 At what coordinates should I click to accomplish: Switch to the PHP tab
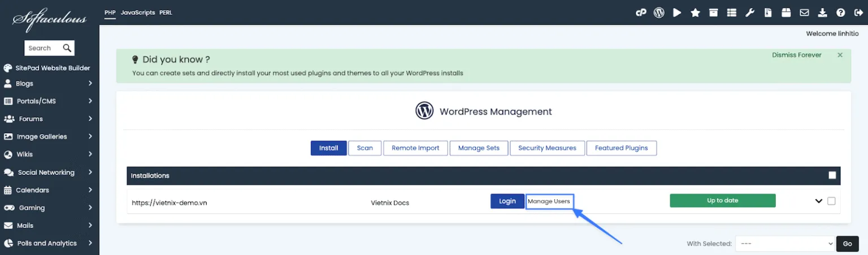(x=110, y=12)
